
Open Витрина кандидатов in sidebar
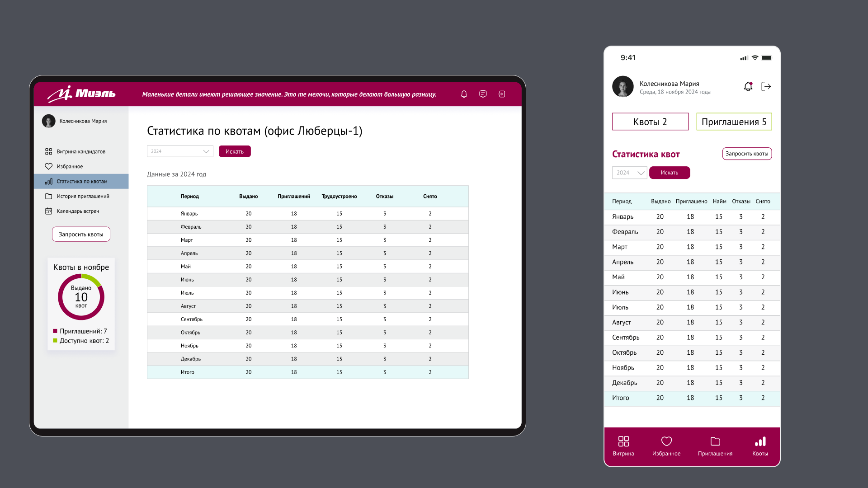[80, 151]
